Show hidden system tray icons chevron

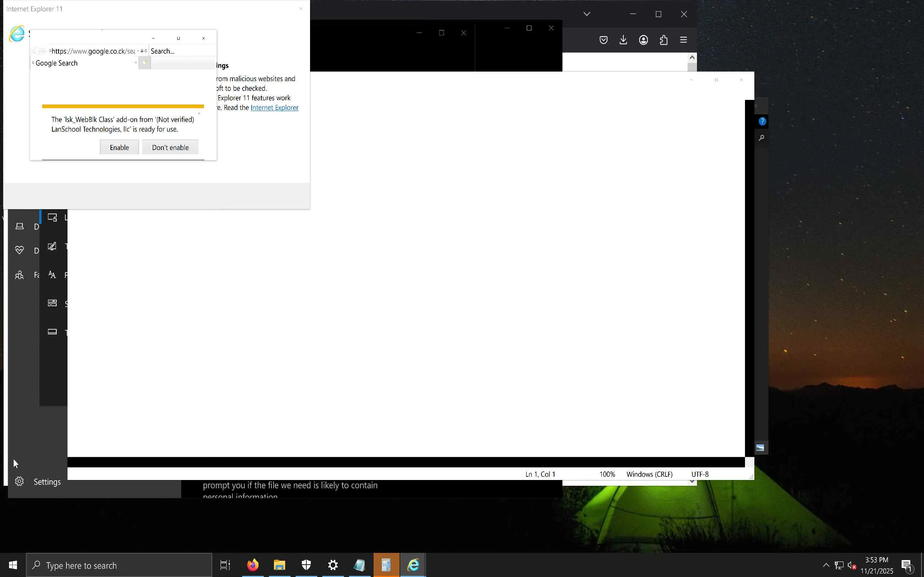coord(826,565)
